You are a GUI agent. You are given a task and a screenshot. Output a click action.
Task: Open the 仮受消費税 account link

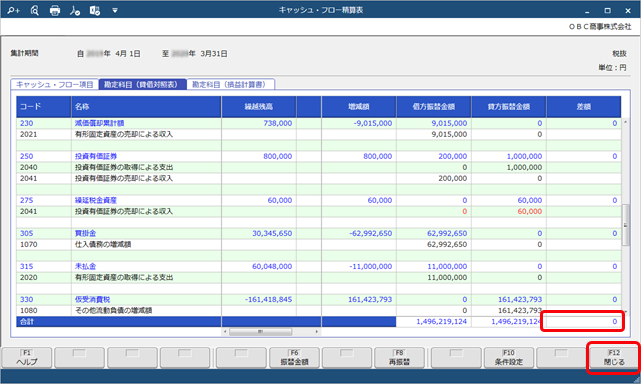(92, 300)
